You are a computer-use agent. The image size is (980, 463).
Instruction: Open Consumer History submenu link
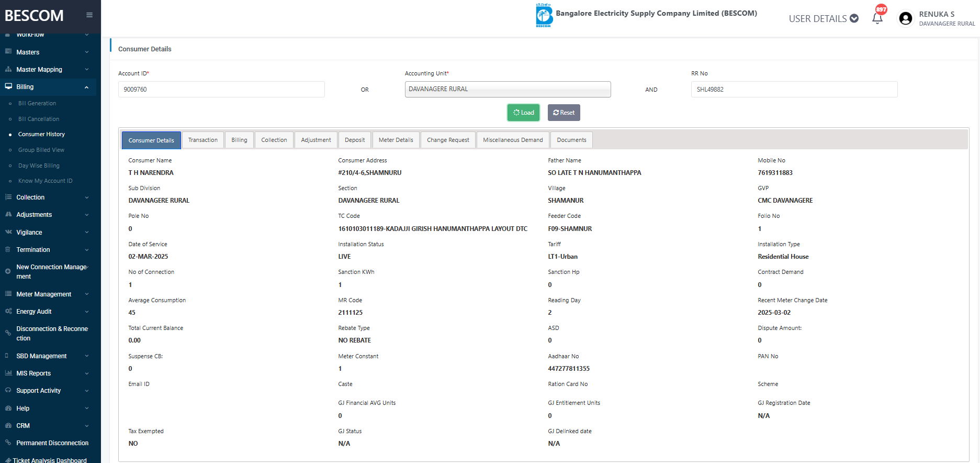(x=41, y=134)
